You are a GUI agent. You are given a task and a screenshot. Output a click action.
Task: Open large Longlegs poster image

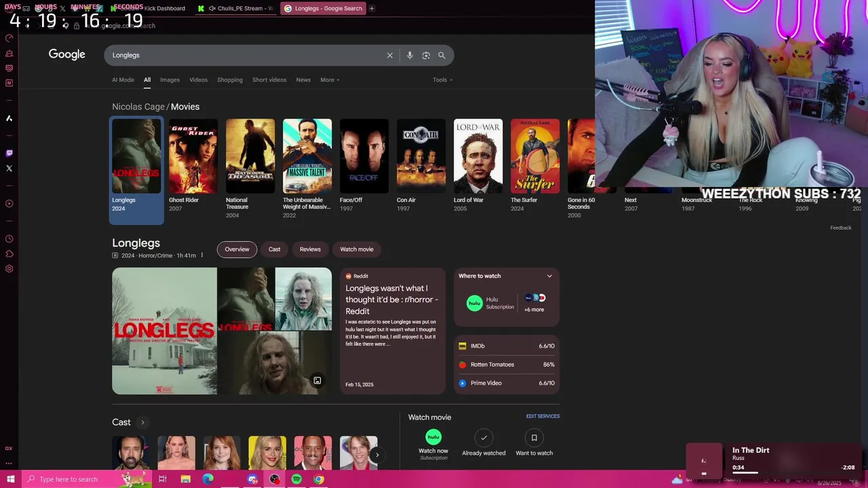click(x=164, y=331)
